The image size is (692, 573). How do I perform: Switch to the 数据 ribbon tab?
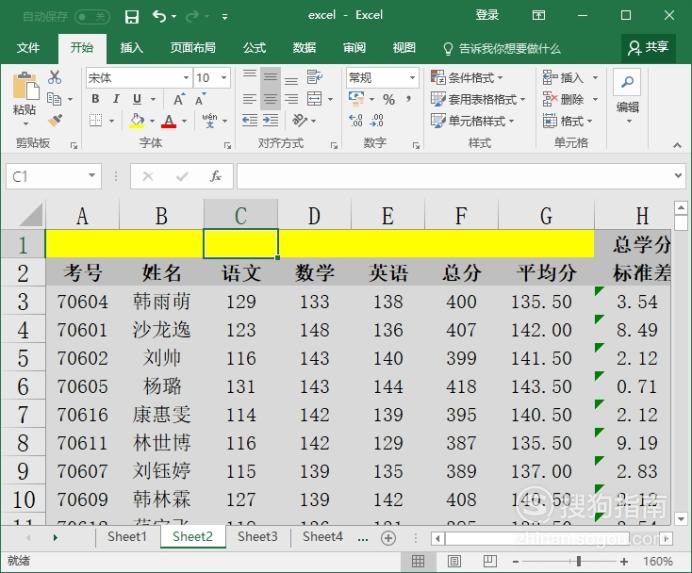(x=304, y=48)
